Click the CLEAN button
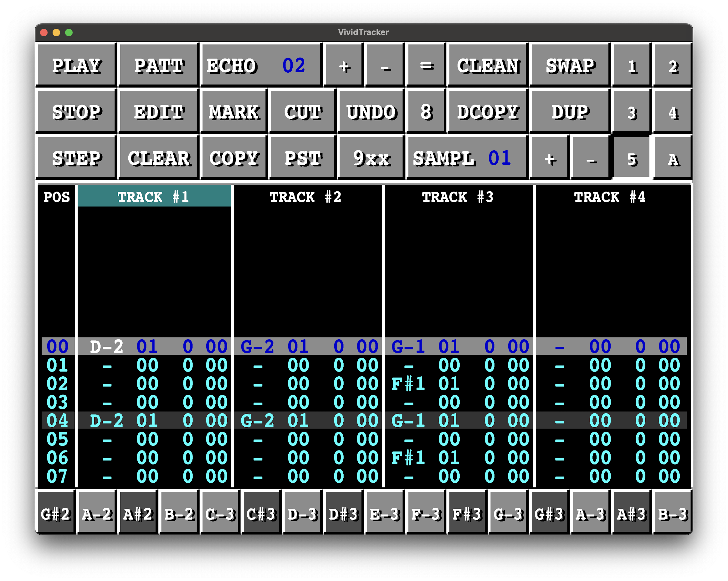Screen dimensions: 728x581 tap(488, 65)
